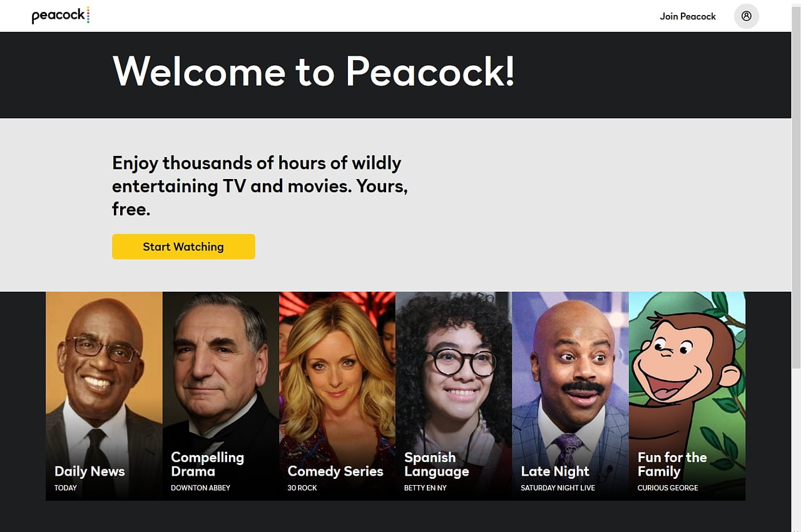Click the Curious George caption

[668, 488]
